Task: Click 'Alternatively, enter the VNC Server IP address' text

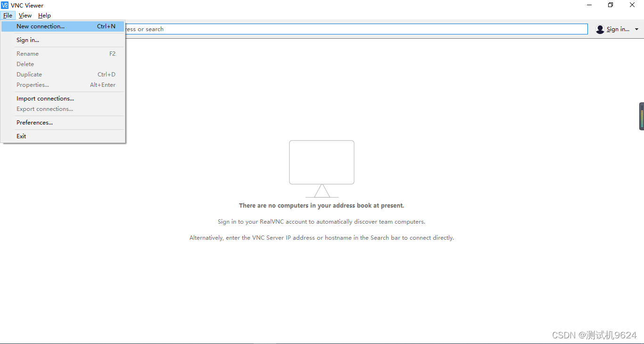Action: [x=322, y=238]
